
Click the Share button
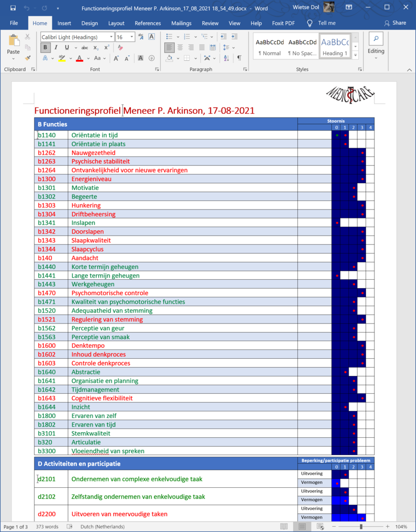[395, 23]
